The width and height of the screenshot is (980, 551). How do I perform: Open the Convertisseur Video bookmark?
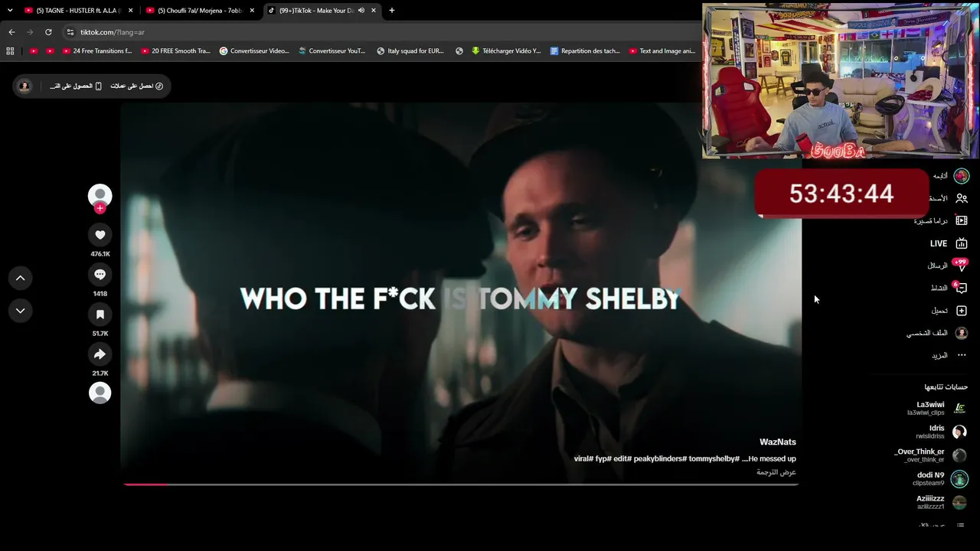click(x=254, y=51)
